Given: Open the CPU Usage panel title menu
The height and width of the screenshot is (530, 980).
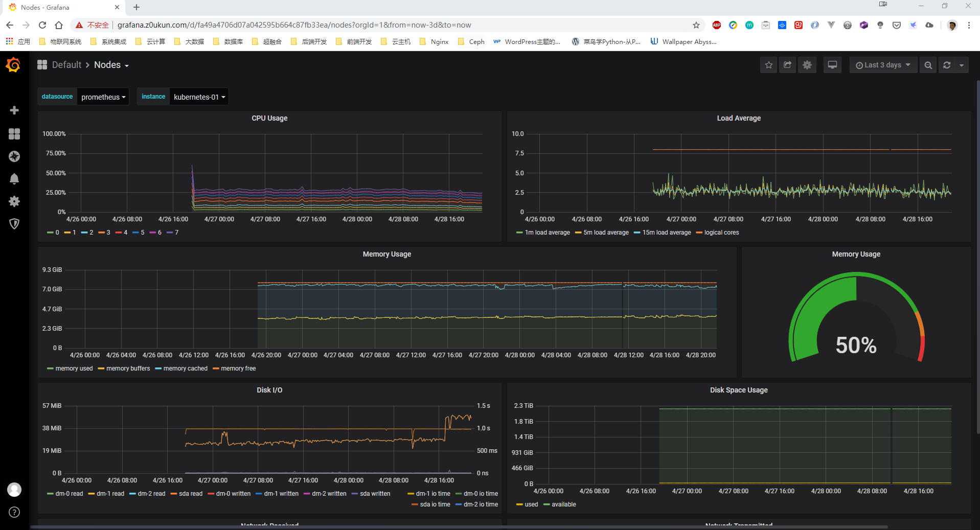Looking at the screenshot, I should click(x=269, y=118).
